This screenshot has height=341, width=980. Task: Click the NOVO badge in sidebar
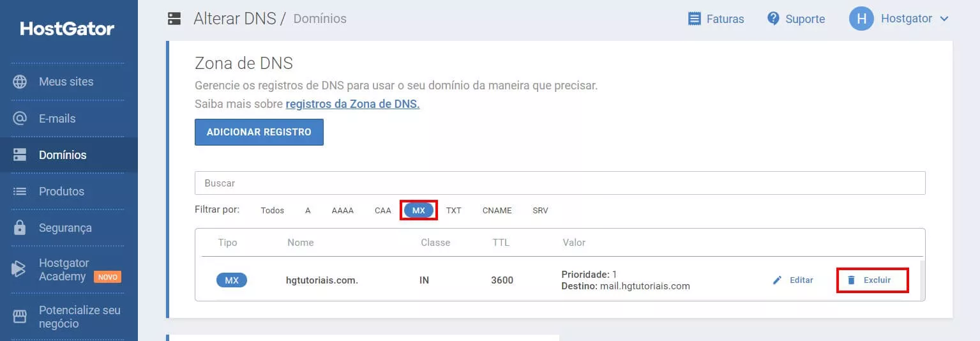pyautogui.click(x=107, y=277)
